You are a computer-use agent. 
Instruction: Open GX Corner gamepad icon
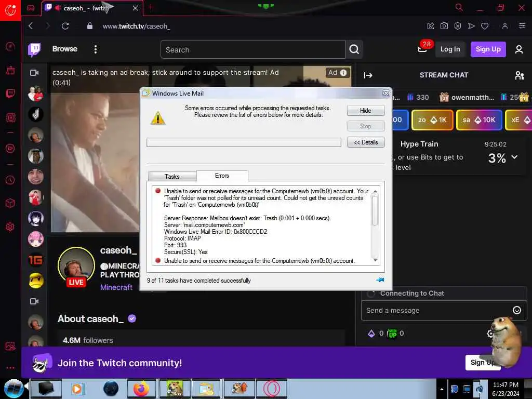click(x=31, y=8)
